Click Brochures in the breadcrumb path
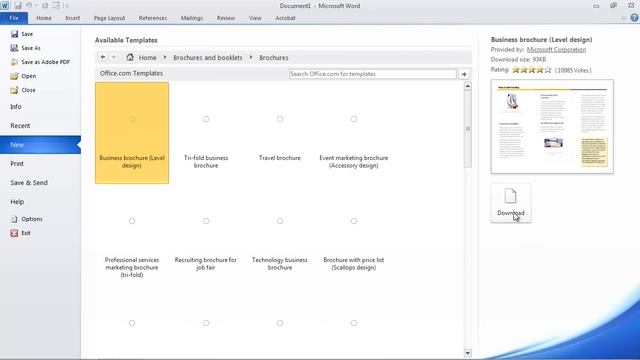The height and width of the screenshot is (360, 640). [x=274, y=58]
